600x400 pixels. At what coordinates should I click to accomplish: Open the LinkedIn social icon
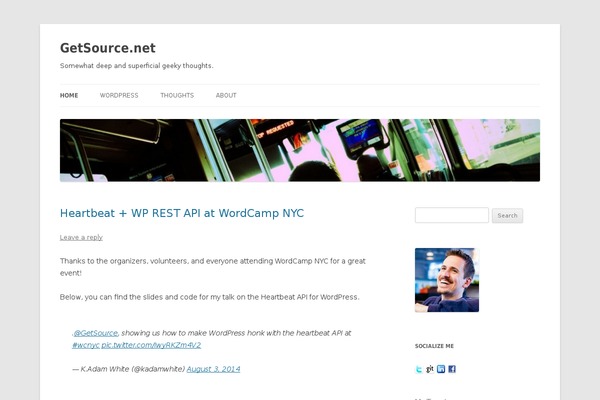[441, 369]
